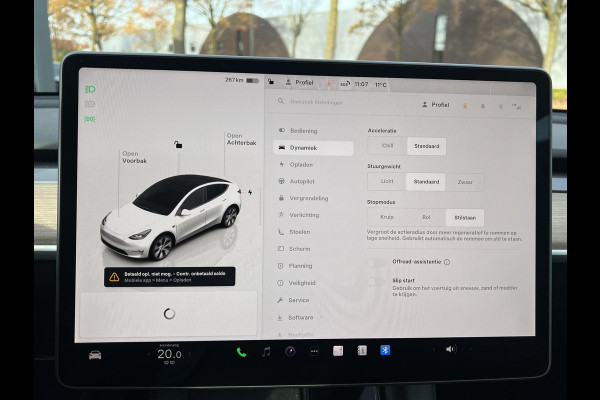Open Profiel in the top status bar
Image resolution: width=600 pixels, height=400 pixels.
pos(300,82)
